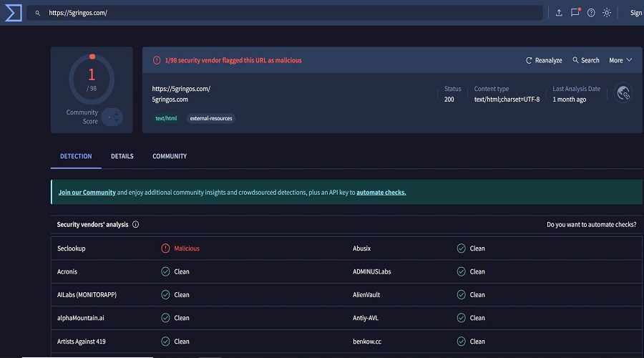Click the AlienVault vendor name
644x358 pixels.
(x=366, y=295)
